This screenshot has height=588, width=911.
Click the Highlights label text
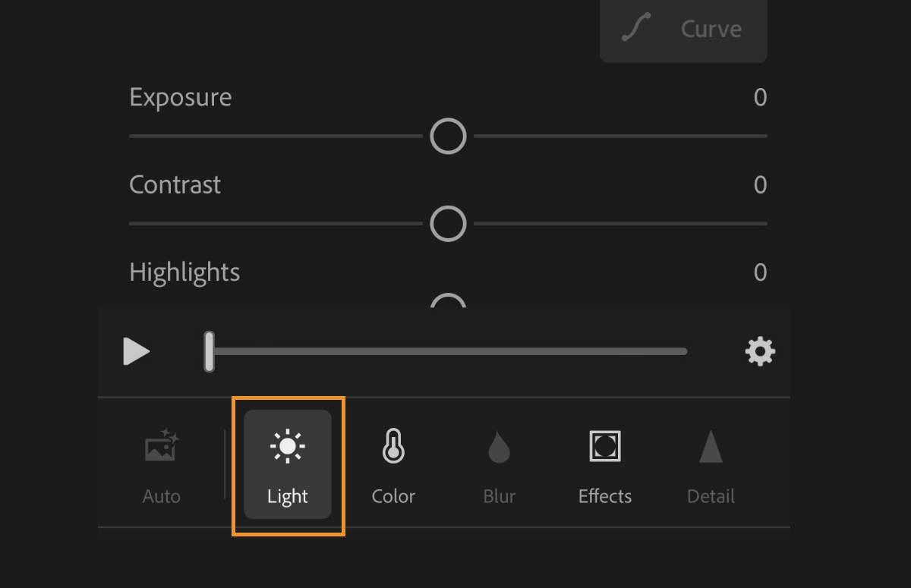coord(184,272)
